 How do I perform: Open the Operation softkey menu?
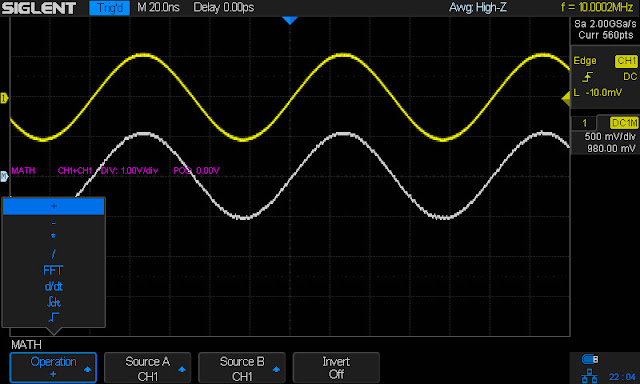(53, 368)
